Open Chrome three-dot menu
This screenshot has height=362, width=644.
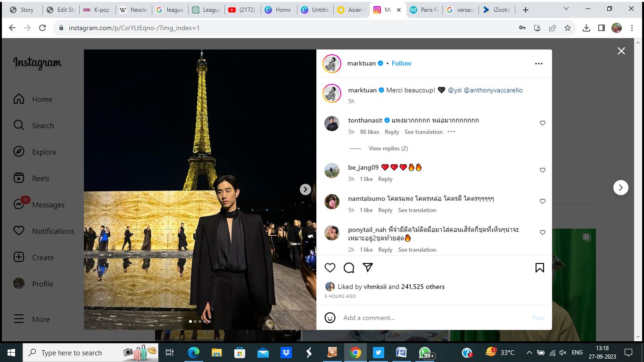coord(632,28)
